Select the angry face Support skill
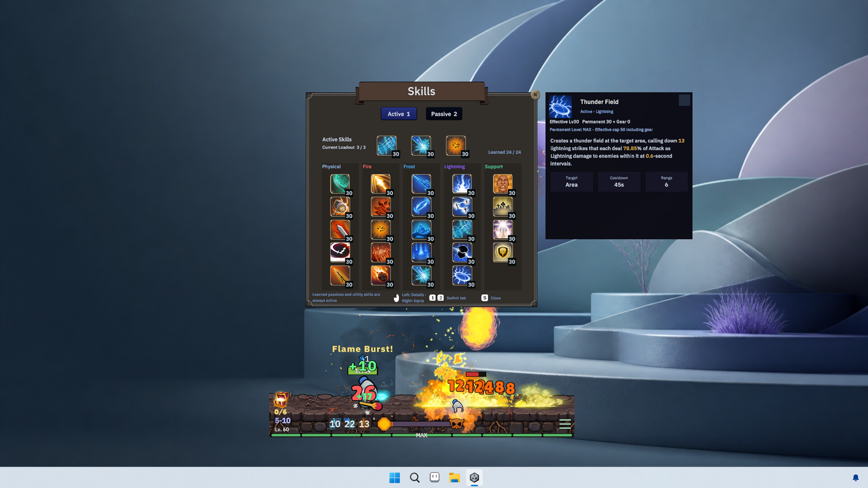The width and height of the screenshot is (868, 488). pos(502,183)
